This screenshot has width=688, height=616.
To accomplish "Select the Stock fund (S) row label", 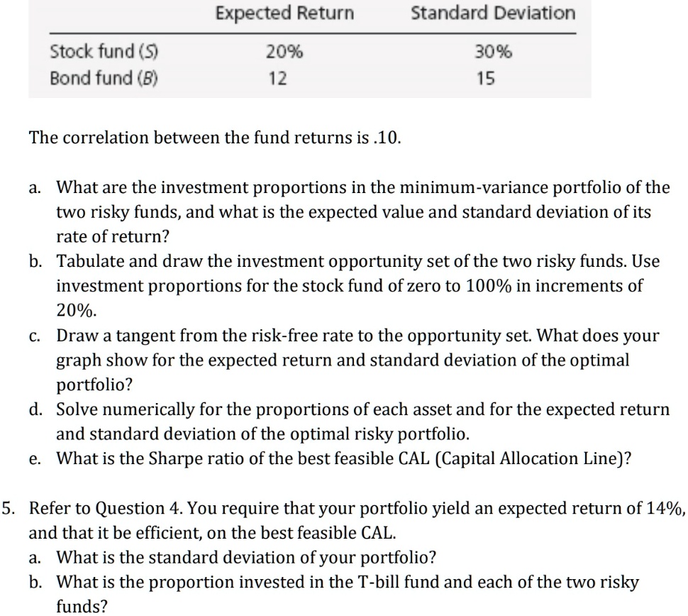I will 104,51.
